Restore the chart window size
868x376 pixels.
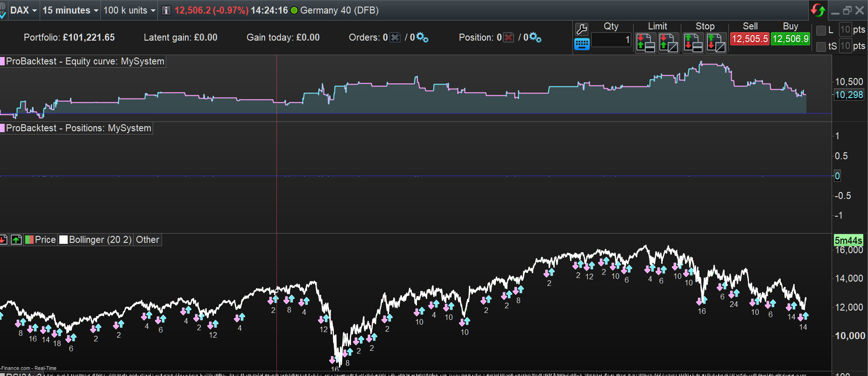[847, 10]
